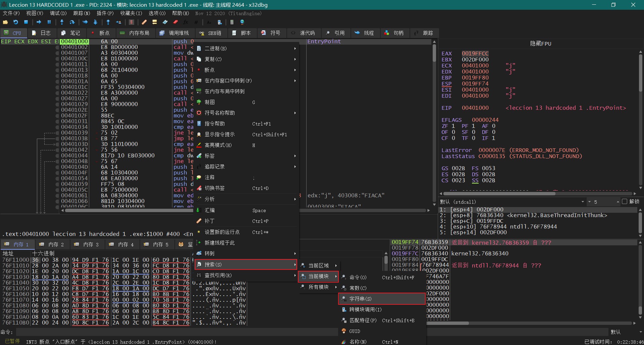
Task: Click the run arrow icon
Action: pos(39,22)
